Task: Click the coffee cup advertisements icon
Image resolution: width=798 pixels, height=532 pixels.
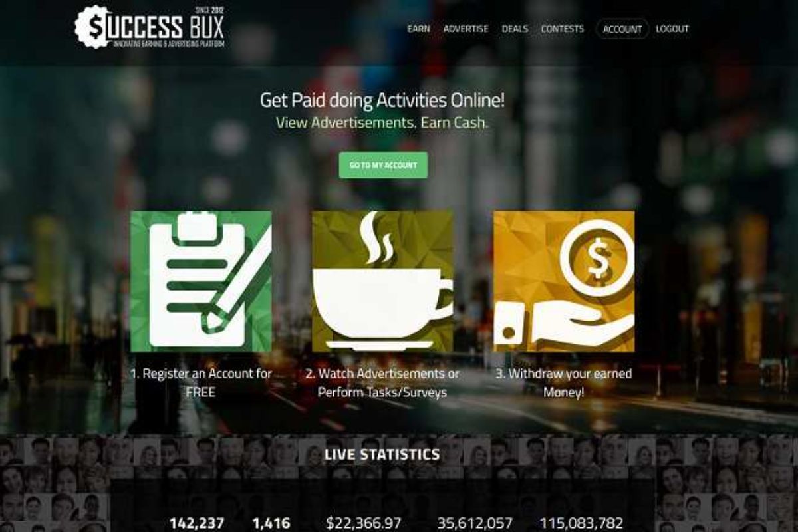Action: pos(382,281)
